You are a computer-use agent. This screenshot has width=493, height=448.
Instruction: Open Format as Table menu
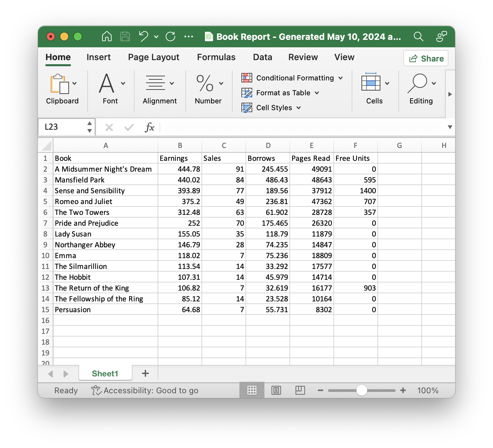280,93
